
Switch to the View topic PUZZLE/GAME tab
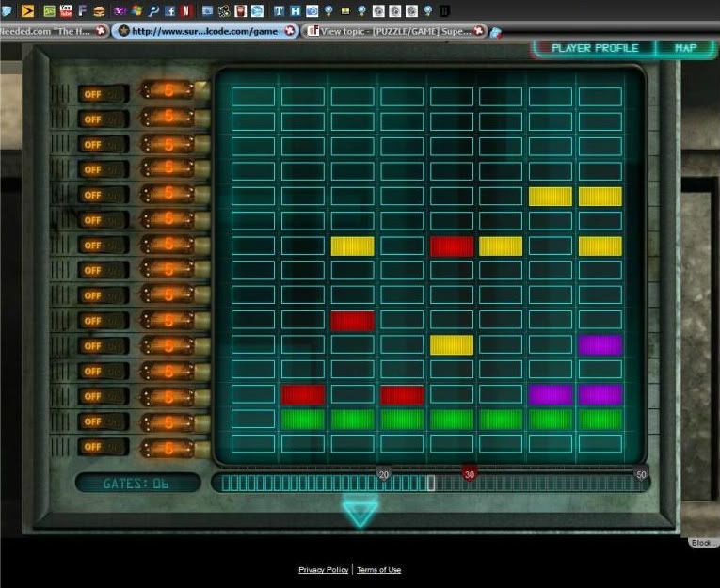coord(395,30)
